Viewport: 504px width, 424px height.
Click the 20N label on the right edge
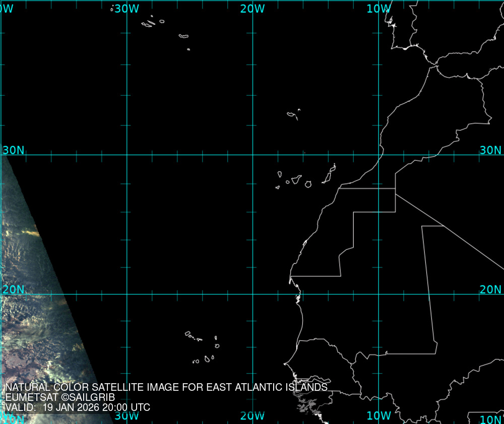click(x=490, y=290)
